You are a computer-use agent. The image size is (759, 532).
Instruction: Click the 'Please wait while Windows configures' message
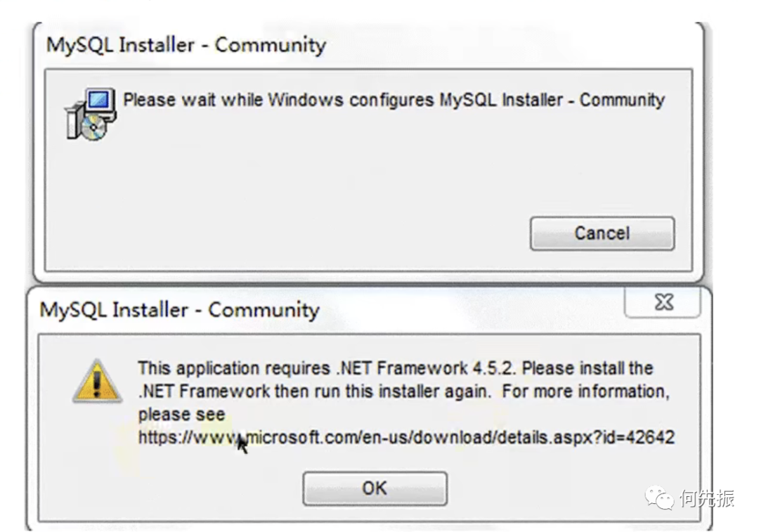pyautogui.click(x=394, y=100)
